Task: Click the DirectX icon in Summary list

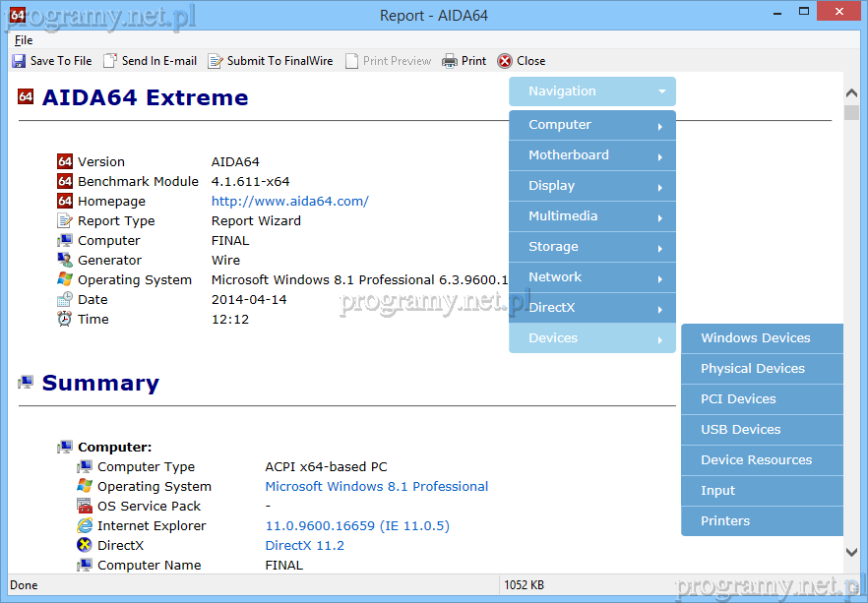Action: pos(85,546)
